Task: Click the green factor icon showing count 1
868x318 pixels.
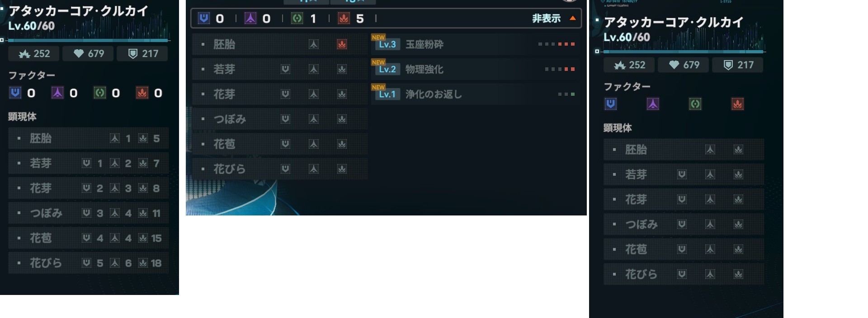Action: tap(297, 18)
